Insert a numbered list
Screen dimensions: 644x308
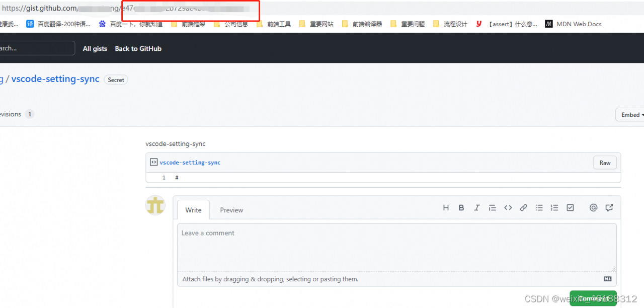pyautogui.click(x=554, y=208)
